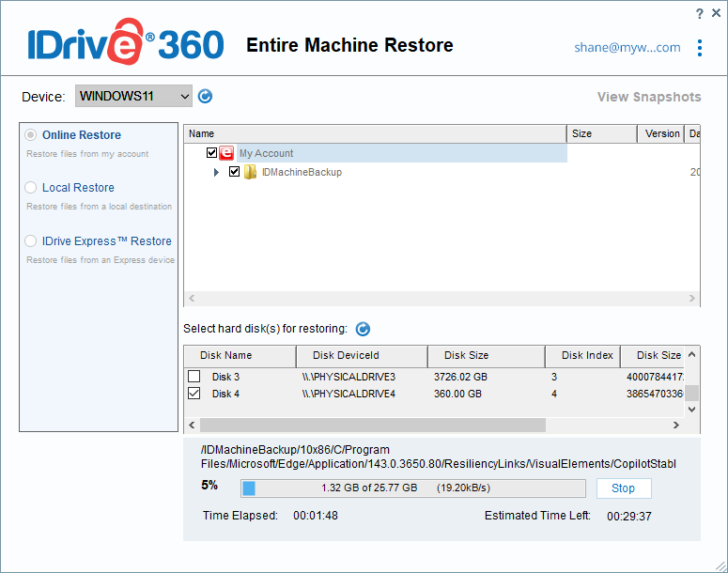
Task: Open the Device WINDOWS11 dropdown
Action: 133,96
